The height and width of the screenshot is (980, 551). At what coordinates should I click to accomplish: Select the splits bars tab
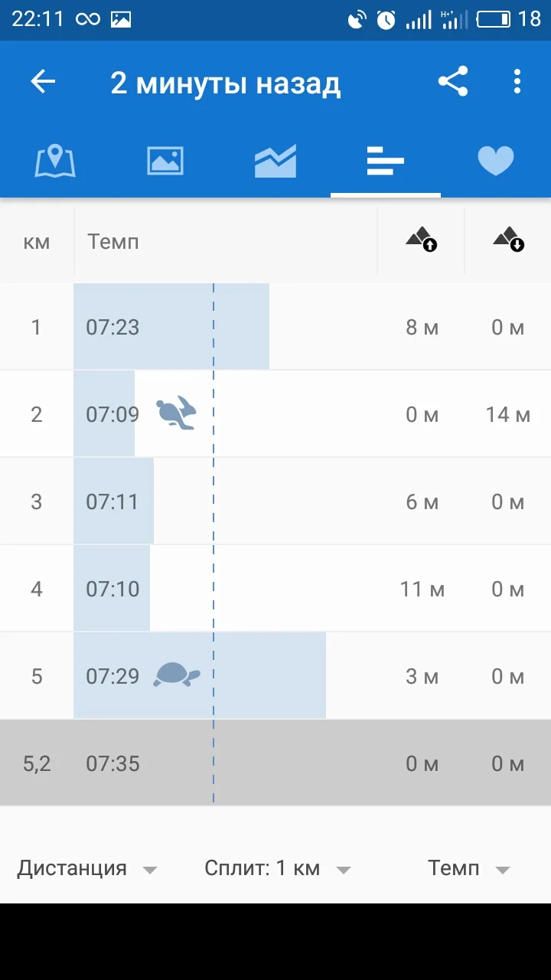[x=385, y=162]
